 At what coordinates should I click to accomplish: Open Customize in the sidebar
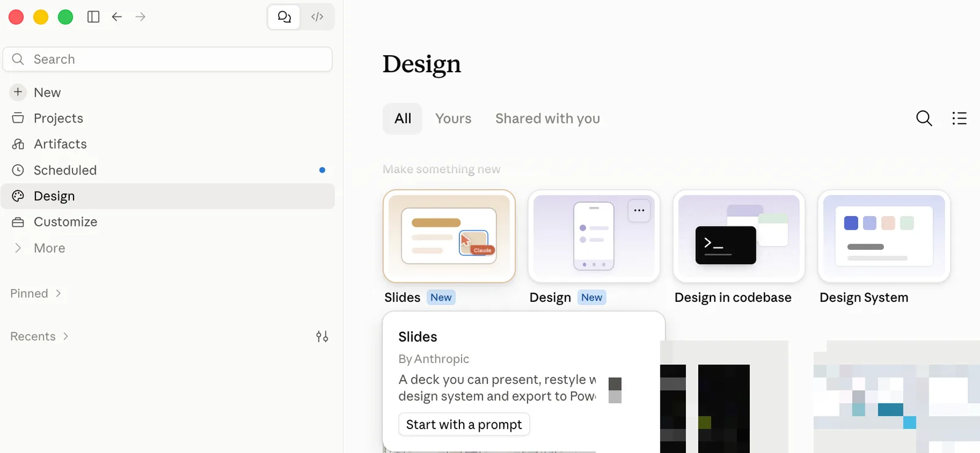(x=66, y=222)
